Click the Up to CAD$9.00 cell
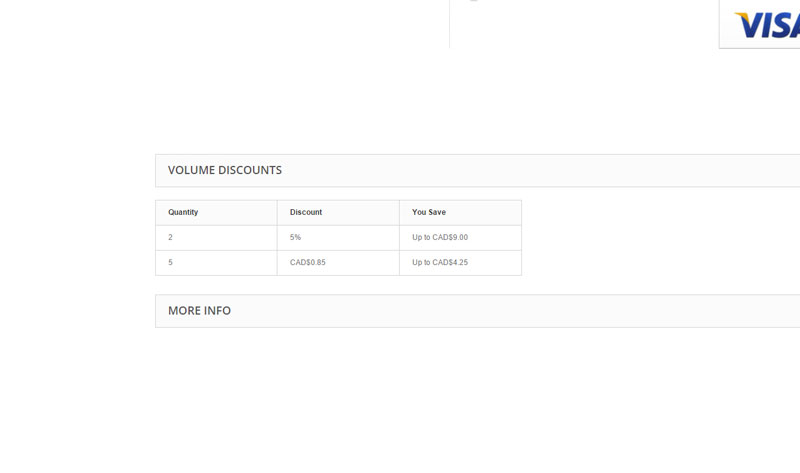The image size is (800, 473). coord(460,238)
